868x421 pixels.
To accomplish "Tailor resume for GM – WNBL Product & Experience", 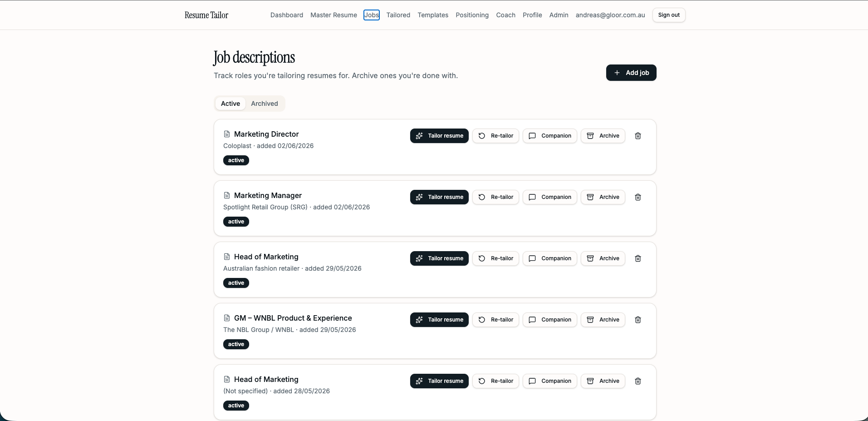I will pyautogui.click(x=439, y=320).
